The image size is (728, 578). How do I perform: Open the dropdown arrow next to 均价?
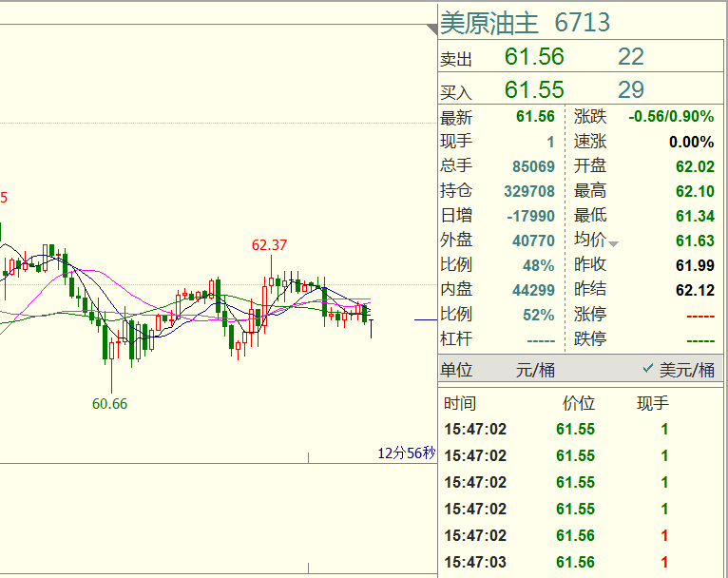(x=613, y=243)
